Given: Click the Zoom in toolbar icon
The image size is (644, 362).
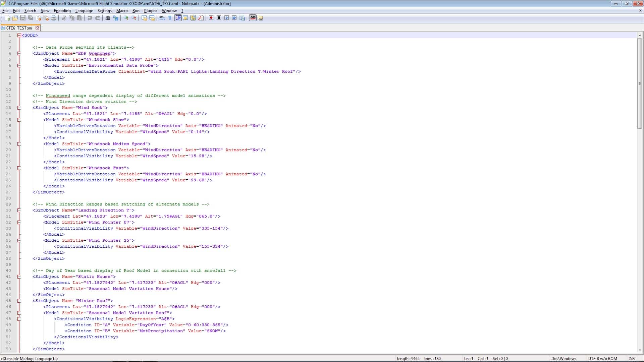Looking at the screenshot, I should (126, 18).
